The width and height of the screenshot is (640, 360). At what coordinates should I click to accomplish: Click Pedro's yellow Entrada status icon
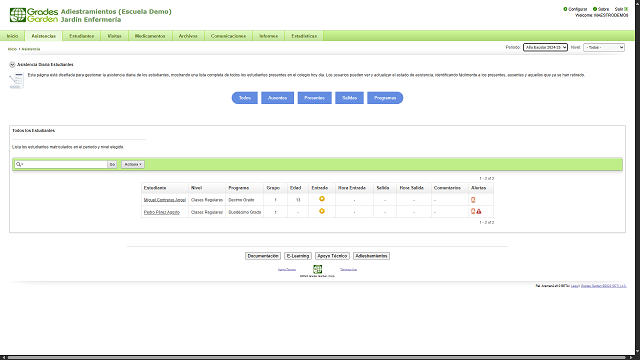[x=322, y=211]
